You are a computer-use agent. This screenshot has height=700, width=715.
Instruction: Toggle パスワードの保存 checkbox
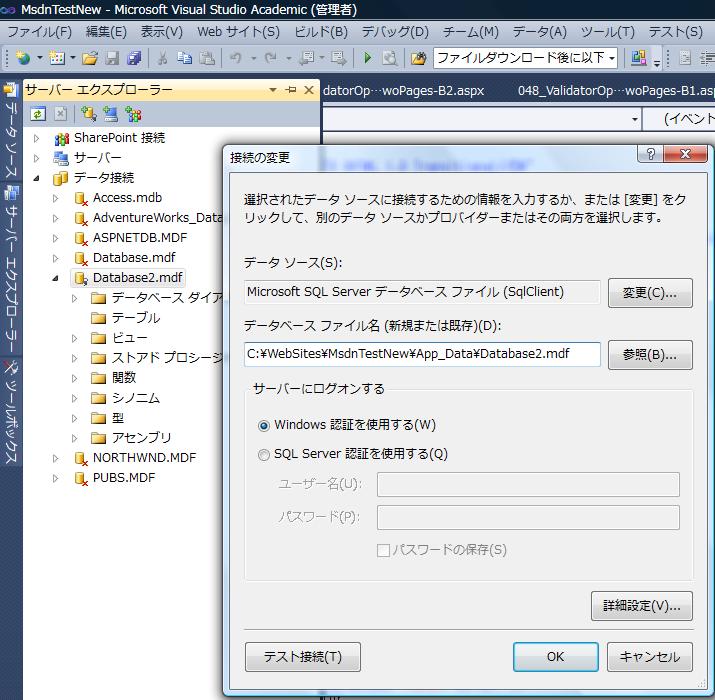coord(383,550)
